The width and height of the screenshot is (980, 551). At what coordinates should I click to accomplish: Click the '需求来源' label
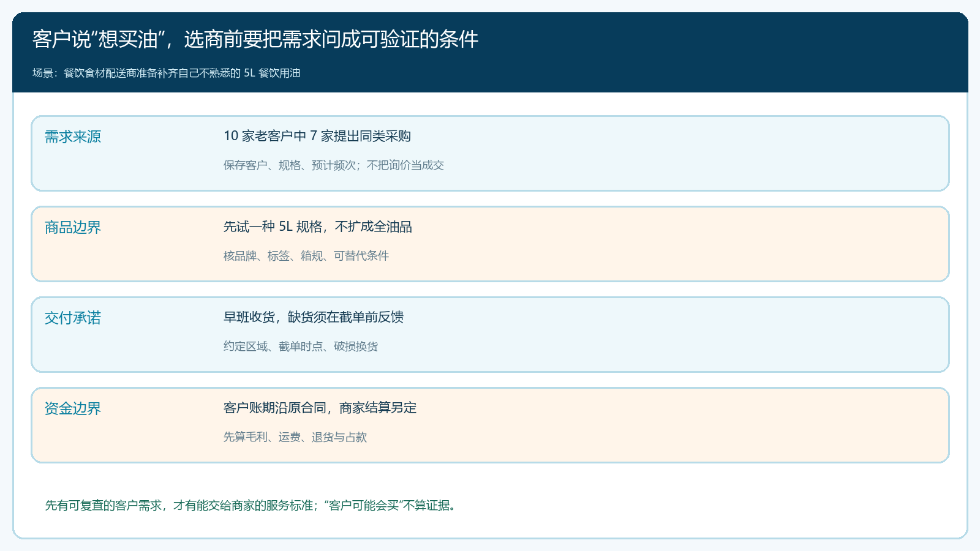coord(73,137)
